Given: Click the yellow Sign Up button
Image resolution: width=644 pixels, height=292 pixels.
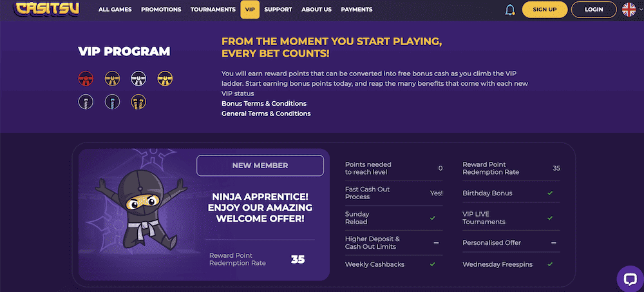Looking at the screenshot, I should point(545,10).
